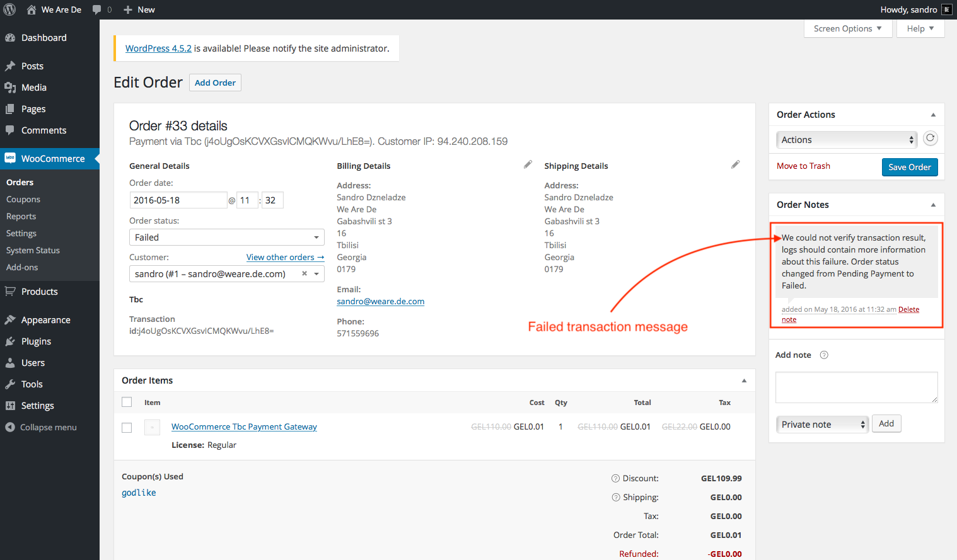Edit the order date field

click(x=178, y=200)
